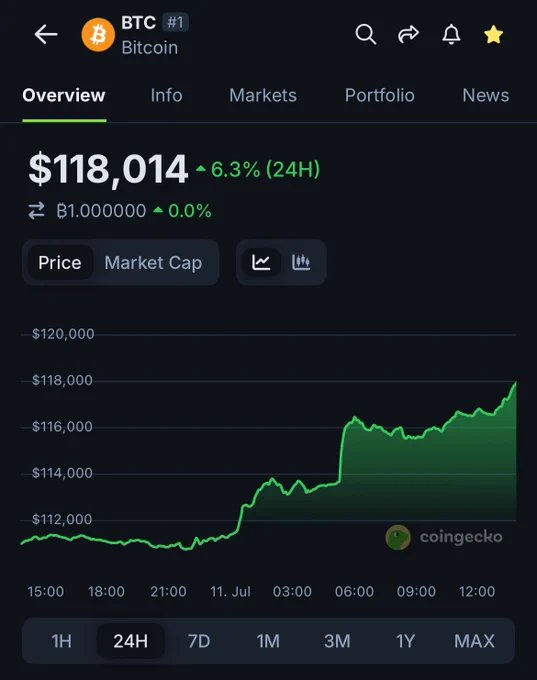Tap the back arrow icon
537x680 pixels.
coord(46,34)
